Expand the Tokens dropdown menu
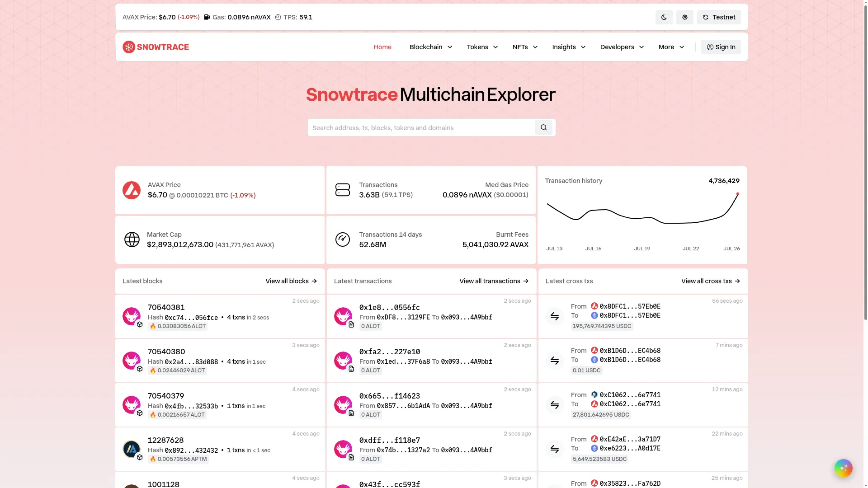This screenshot has height=488, width=868. pos(482,47)
